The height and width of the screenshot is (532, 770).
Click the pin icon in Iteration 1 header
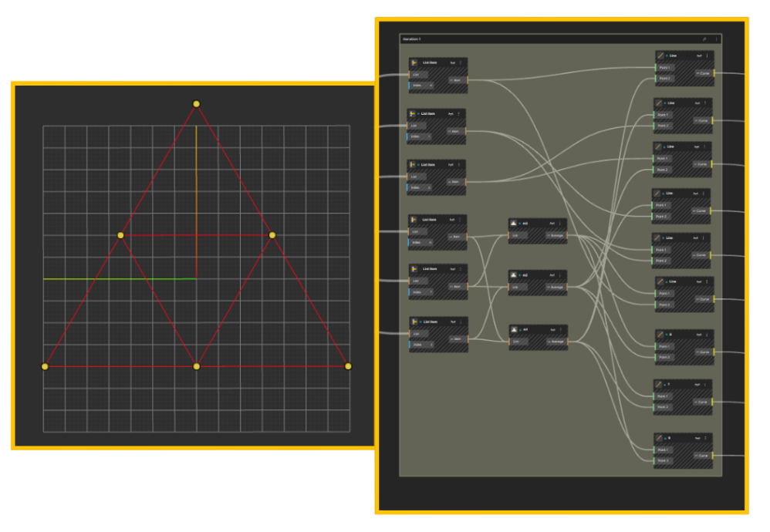704,39
